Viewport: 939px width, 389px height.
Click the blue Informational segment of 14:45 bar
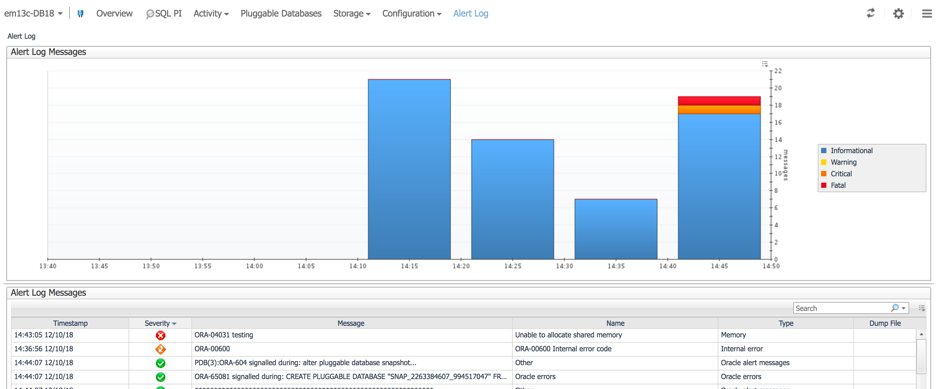pos(719,186)
